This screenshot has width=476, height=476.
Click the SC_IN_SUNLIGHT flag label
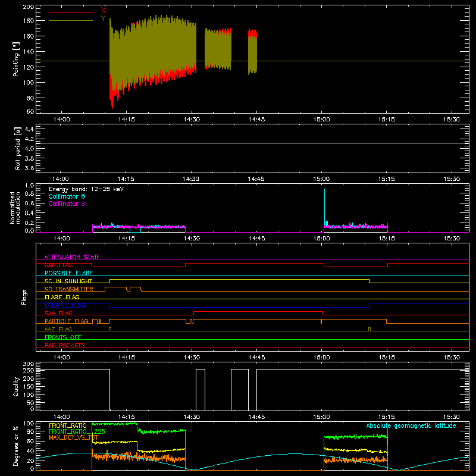[68, 281]
